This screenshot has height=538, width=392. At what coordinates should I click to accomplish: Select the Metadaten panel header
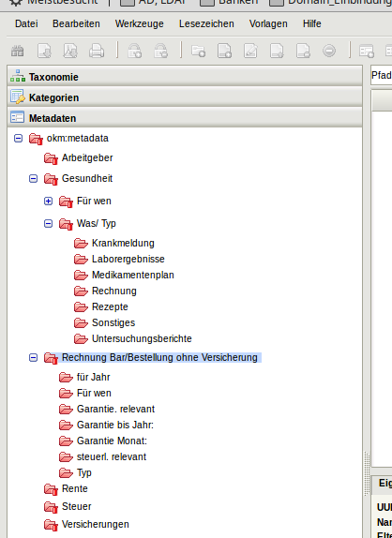(185, 117)
